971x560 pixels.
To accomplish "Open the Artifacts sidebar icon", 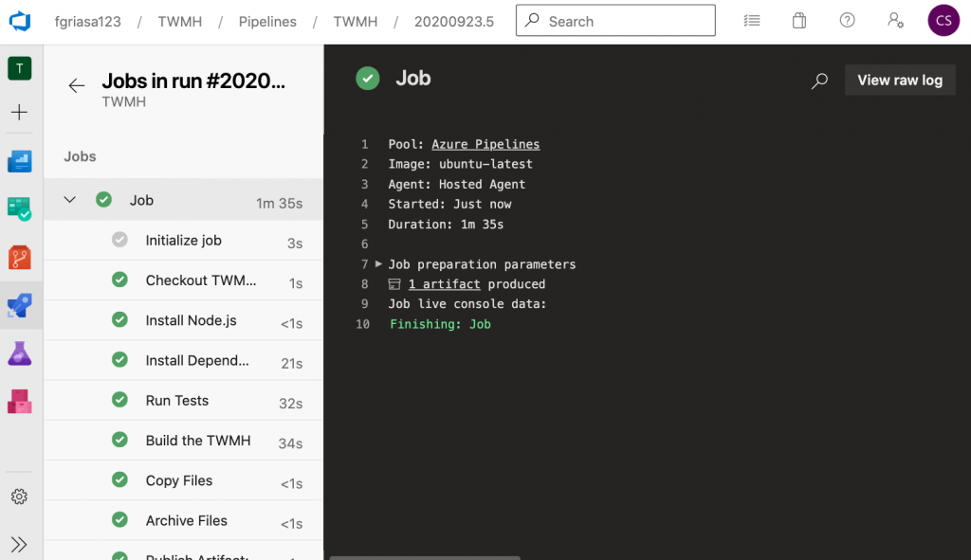I will (20, 402).
